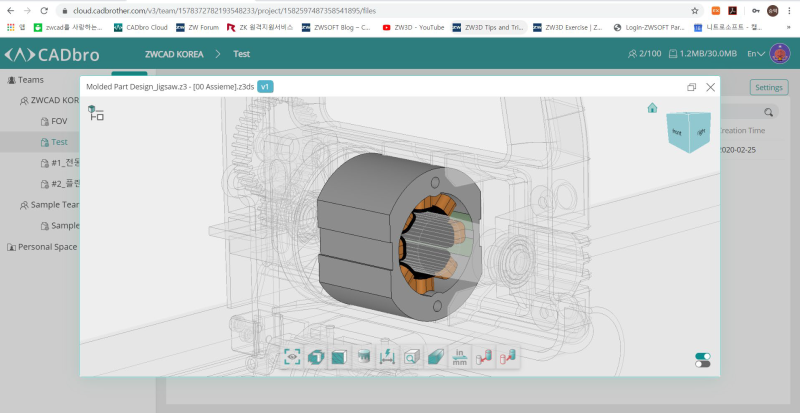
Task: Click the key password icon in browser toolbar
Action: click(756, 10)
